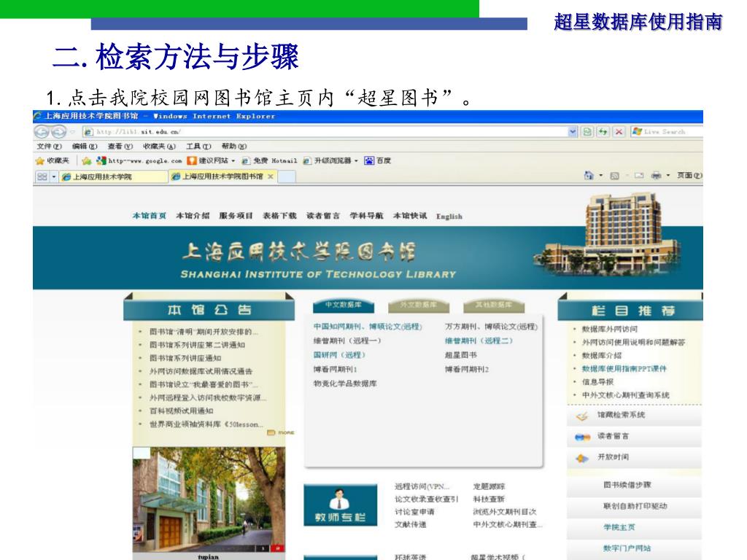Open the 收藏夹 menu in menu bar
747x560 pixels.
coord(159,146)
